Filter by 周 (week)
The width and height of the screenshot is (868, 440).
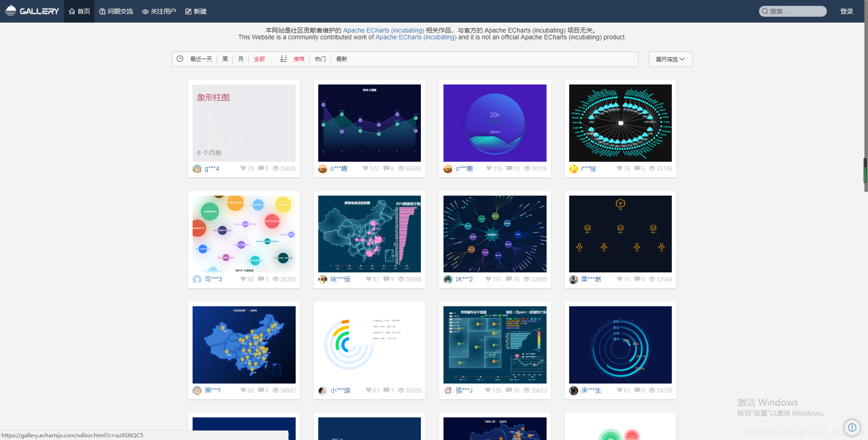[225, 59]
